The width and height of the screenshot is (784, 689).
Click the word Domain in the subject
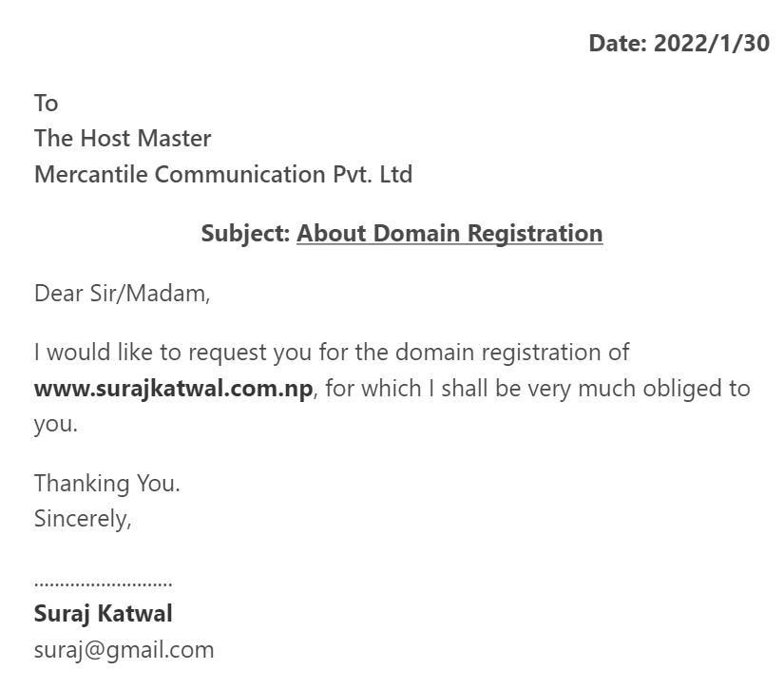coord(416,234)
